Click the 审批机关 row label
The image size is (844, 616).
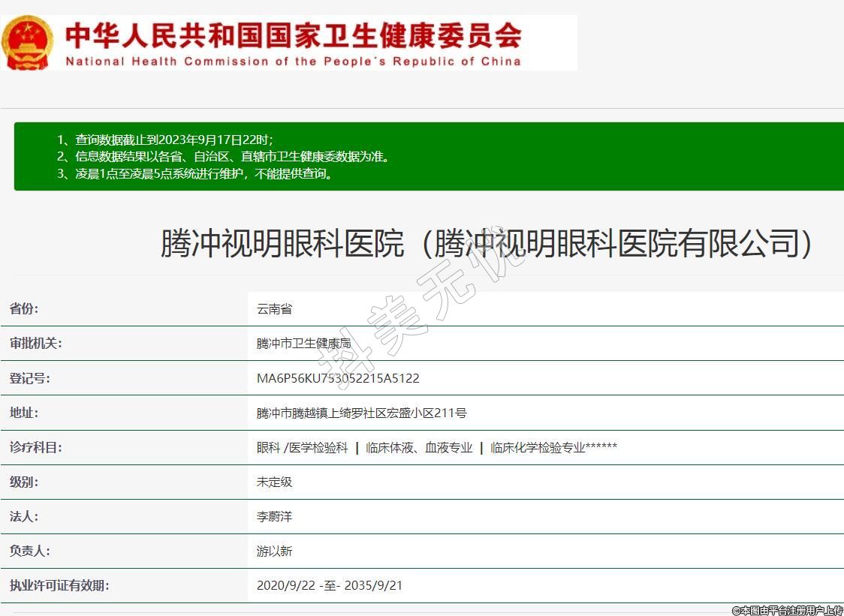[35, 343]
